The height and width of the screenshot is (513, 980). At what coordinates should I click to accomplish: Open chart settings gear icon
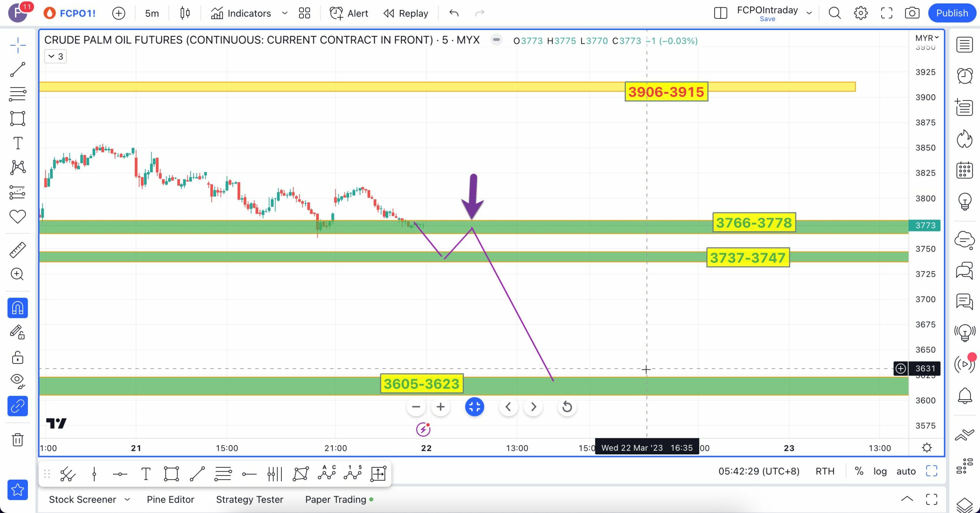(x=861, y=13)
